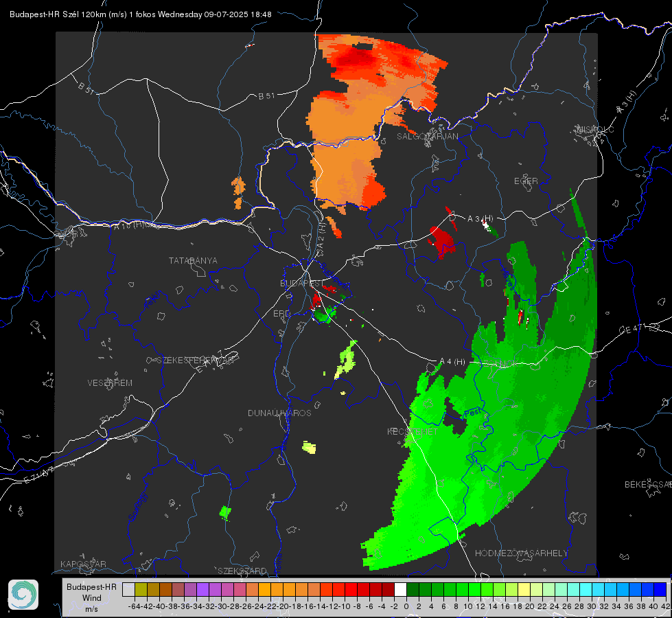The width and height of the screenshot is (672, 618).
Task: Select the HODMEZOVASARHELY city label
Action: (x=522, y=553)
